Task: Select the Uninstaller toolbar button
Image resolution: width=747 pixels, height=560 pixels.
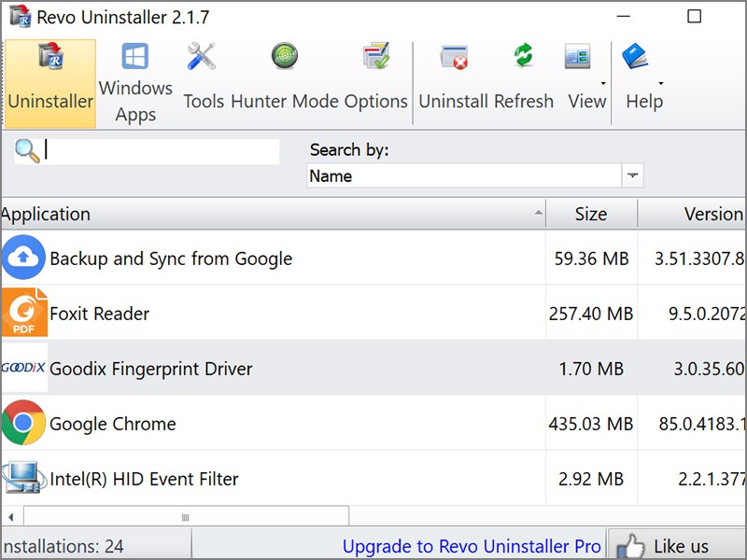Action: 50,84
